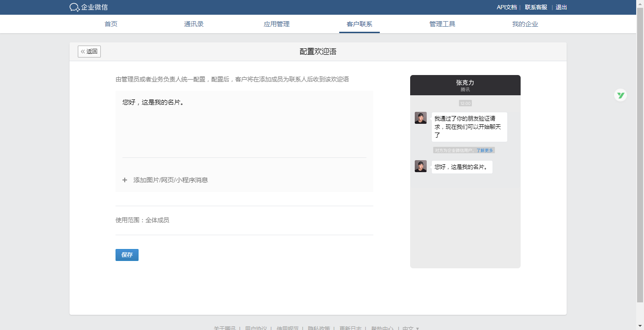The width and height of the screenshot is (644, 330).
Task: Select the 客户联系 tab
Action: (x=360, y=24)
